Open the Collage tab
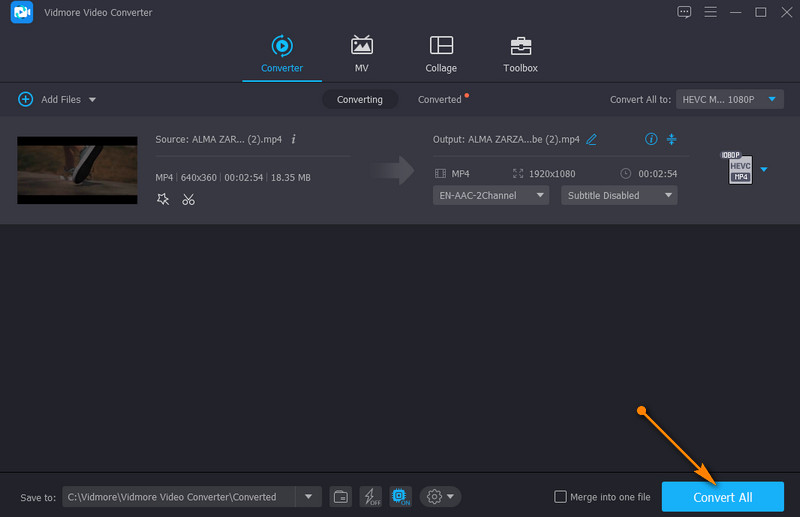Image resolution: width=800 pixels, height=517 pixels. coord(441,54)
